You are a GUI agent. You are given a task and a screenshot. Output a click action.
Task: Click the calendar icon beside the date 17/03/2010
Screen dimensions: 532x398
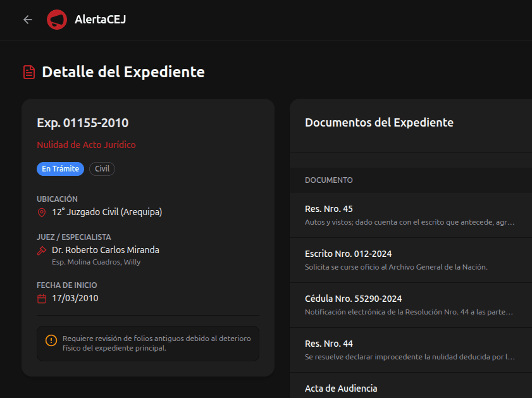click(x=40, y=298)
